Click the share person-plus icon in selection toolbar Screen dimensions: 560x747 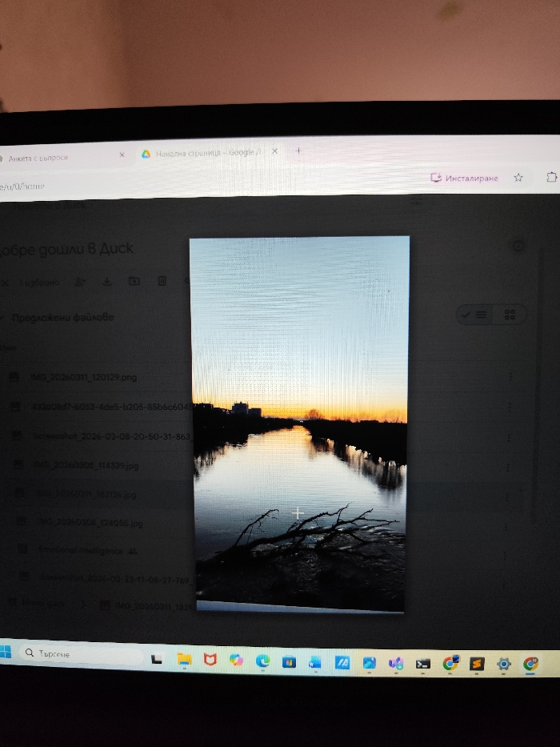(80, 282)
